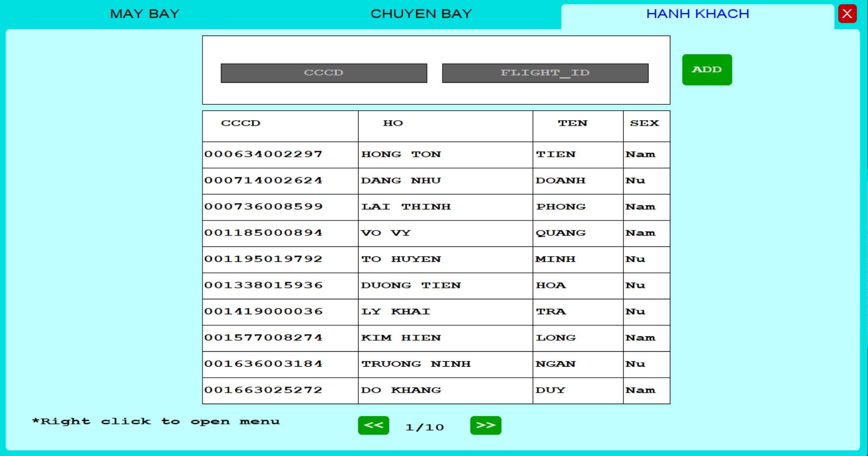The width and height of the screenshot is (868, 456).
Task: Click DUONG TIEN surname cell
Action: click(x=445, y=286)
